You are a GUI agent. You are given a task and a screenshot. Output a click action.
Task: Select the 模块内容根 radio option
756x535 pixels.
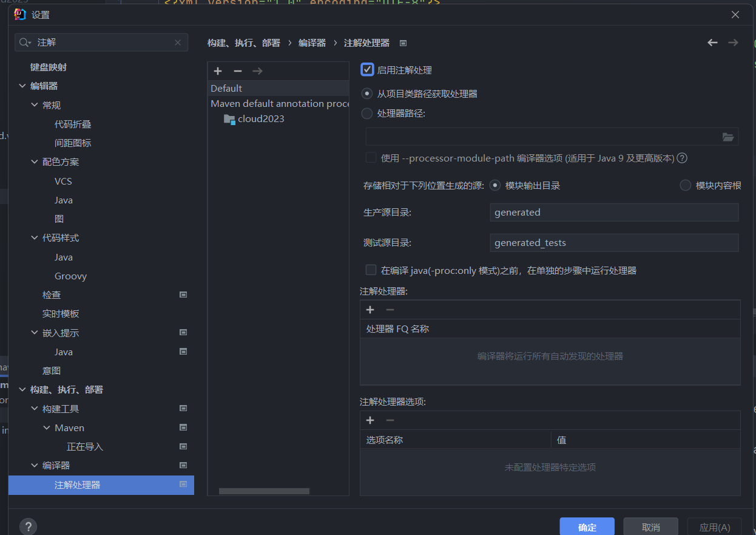click(x=686, y=185)
